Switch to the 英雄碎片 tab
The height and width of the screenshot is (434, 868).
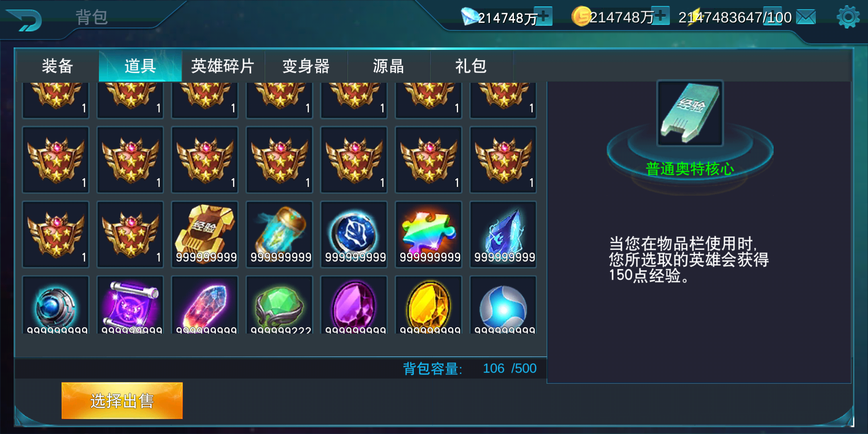coord(223,66)
